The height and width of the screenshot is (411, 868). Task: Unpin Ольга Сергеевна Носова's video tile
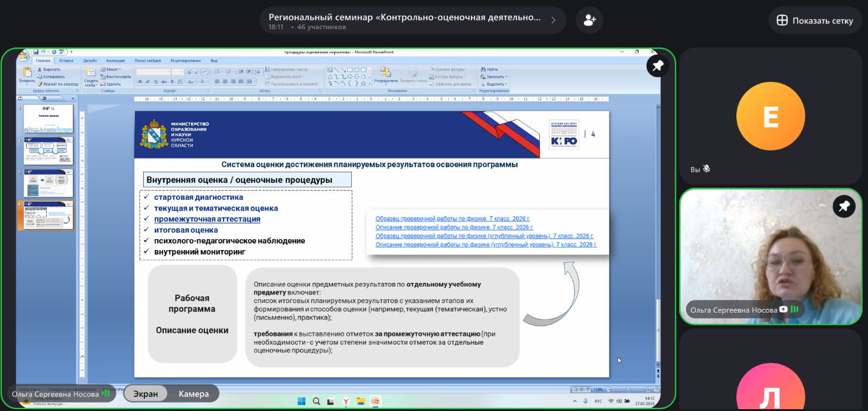(843, 206)
